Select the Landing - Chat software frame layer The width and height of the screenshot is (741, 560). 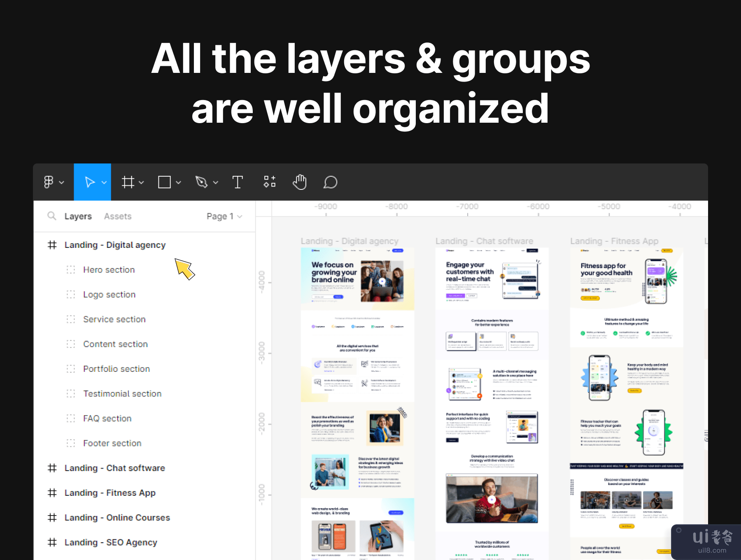(x=114, y=468)
